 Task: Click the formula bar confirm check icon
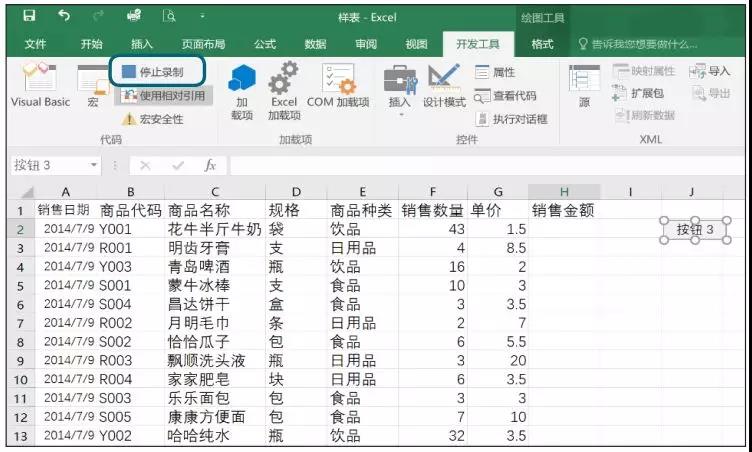point(178,166)
